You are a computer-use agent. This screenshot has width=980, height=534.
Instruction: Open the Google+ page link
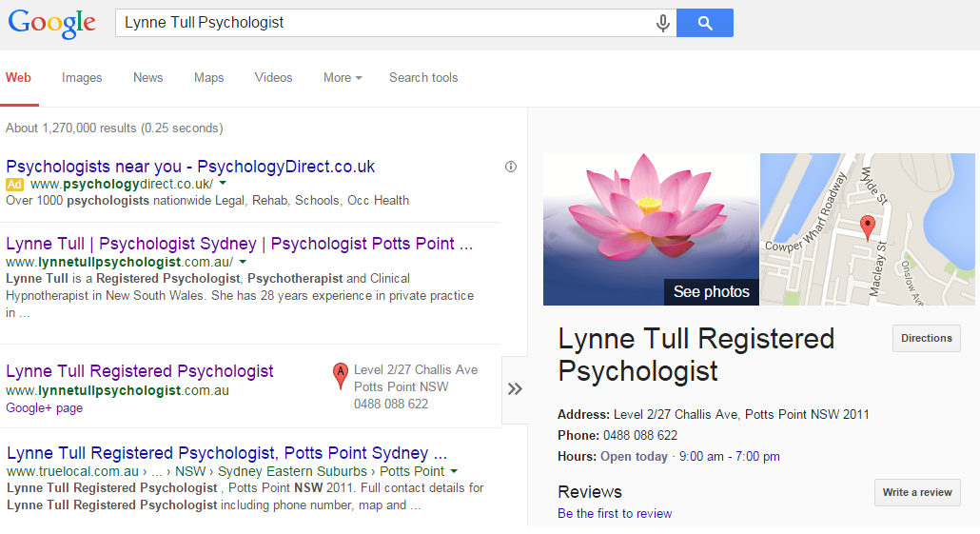(x=45, y=407)
